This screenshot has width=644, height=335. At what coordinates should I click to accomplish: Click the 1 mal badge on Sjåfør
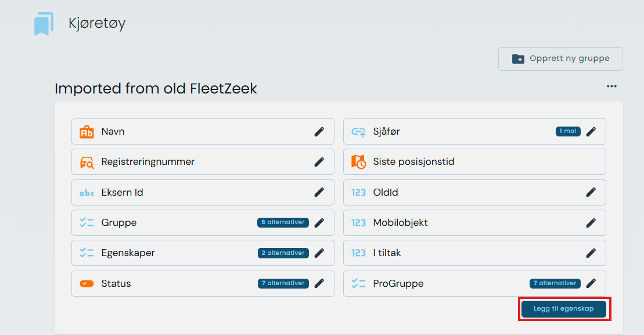tap(568, 131)
